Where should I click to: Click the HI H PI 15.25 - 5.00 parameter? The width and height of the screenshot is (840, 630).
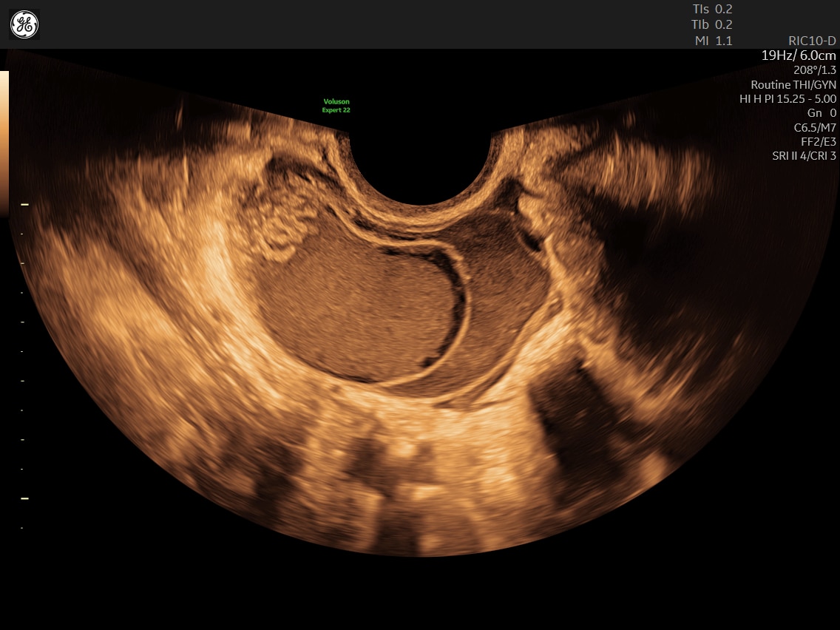click(787, 98)
